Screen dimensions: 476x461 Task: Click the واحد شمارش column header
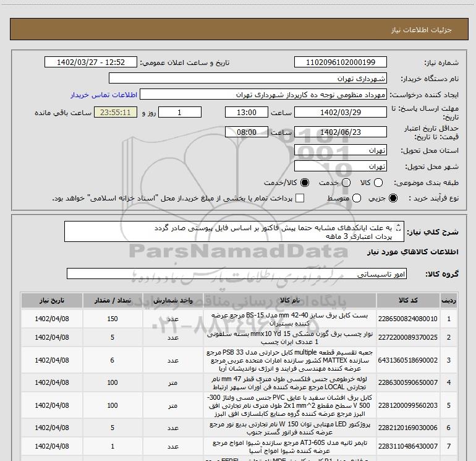click(172, 301)
